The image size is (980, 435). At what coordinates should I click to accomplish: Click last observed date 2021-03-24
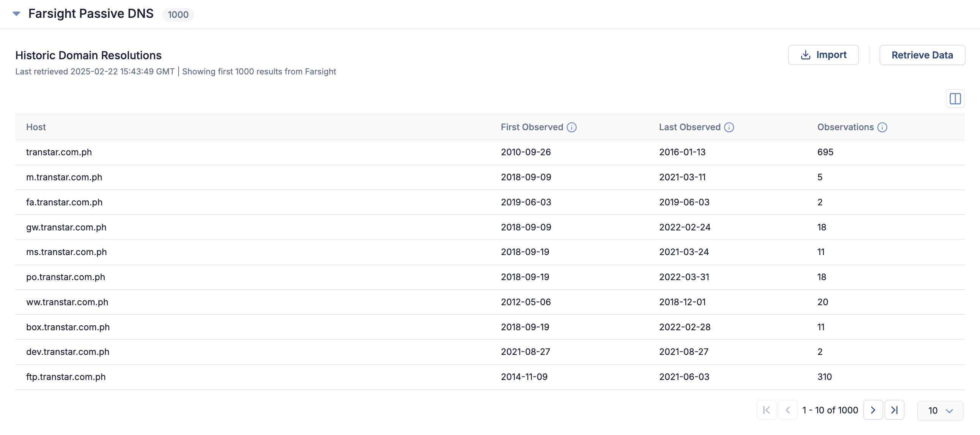pos(684,252)
